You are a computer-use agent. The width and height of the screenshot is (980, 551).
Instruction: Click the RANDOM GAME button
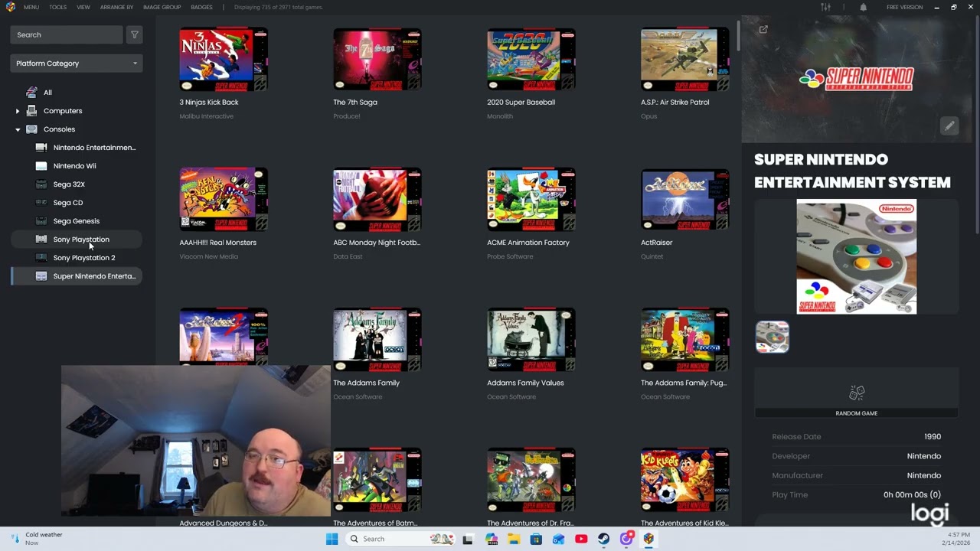(x=857, y=413)
